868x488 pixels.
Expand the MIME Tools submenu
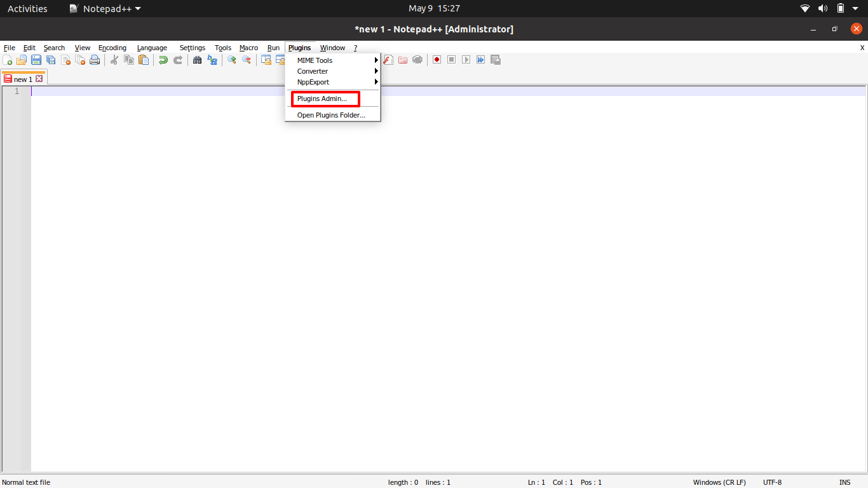point(316,60)
